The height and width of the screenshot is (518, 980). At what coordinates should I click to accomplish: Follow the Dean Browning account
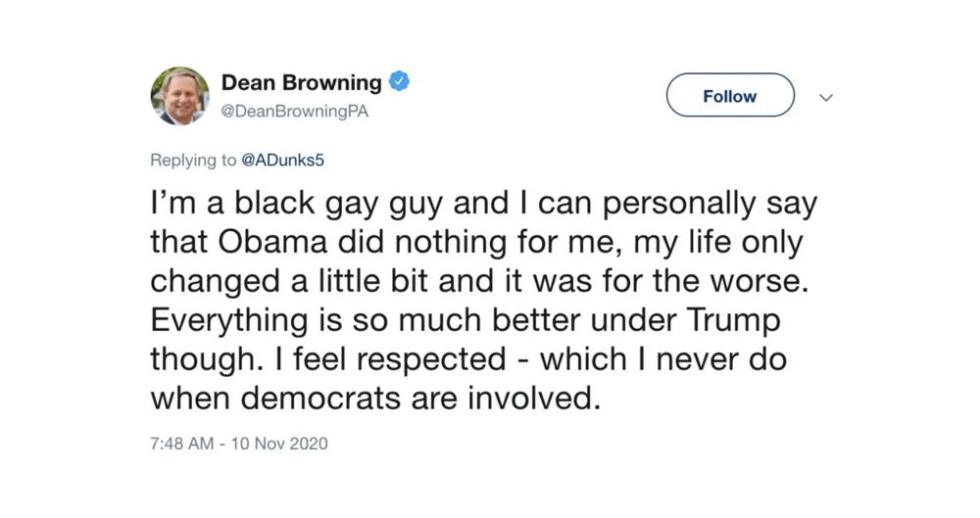pos(730,95)
